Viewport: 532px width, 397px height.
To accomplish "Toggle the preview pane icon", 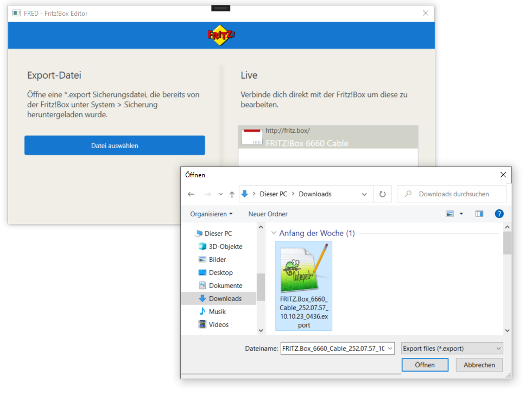I will (x=479, y=214).
